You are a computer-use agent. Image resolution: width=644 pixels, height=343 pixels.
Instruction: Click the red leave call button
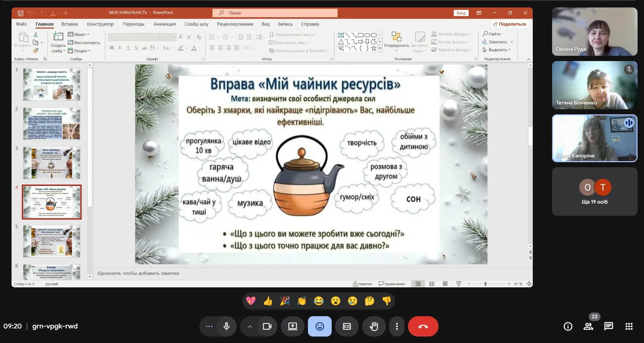point(423,326)
